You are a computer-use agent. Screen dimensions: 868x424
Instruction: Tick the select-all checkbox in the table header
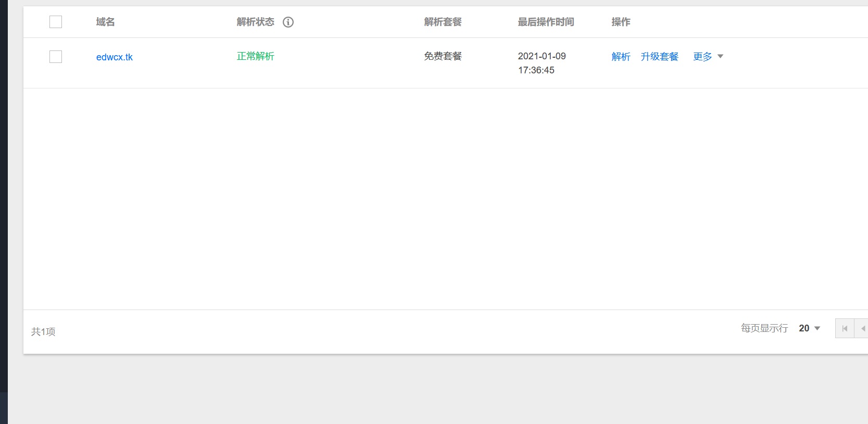tap(56, 22)
